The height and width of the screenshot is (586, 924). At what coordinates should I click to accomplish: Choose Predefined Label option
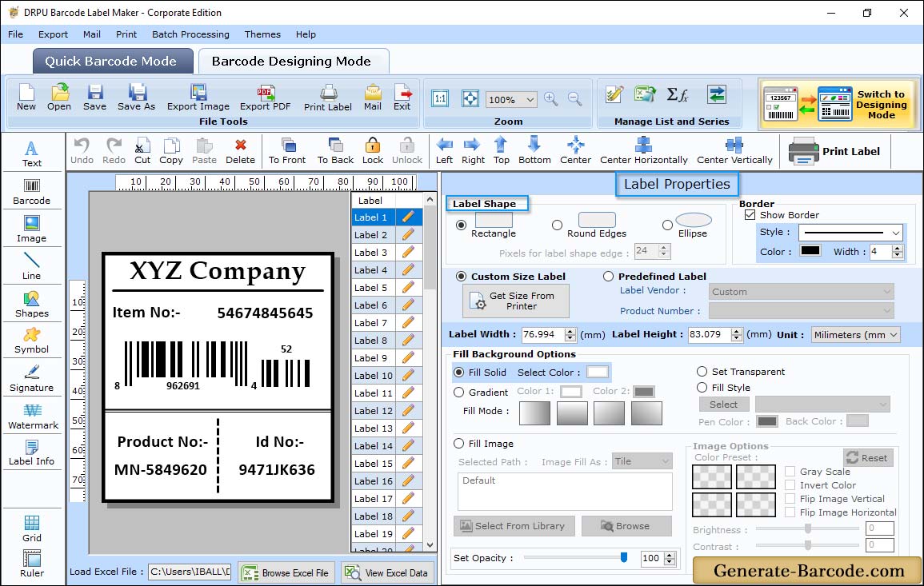point(608,277)
